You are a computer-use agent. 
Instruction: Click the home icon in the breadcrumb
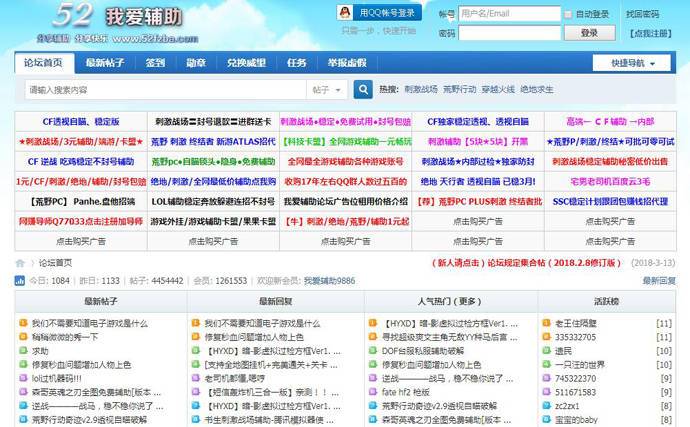(x=20, y=263)
